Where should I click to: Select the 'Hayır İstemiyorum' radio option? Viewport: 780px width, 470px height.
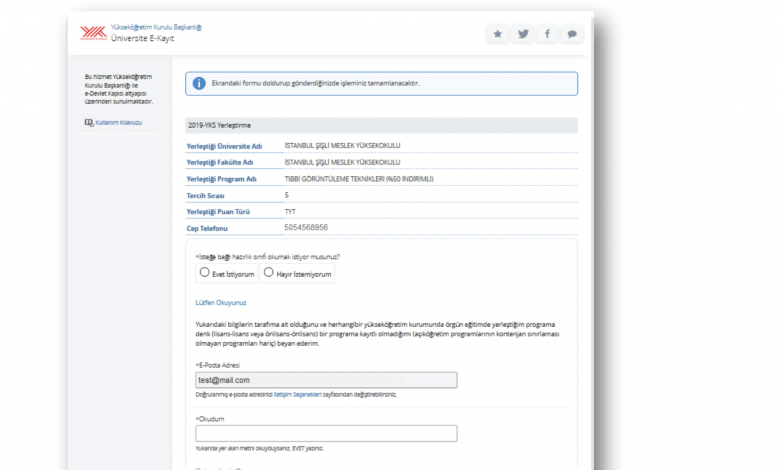click(269, 272)
